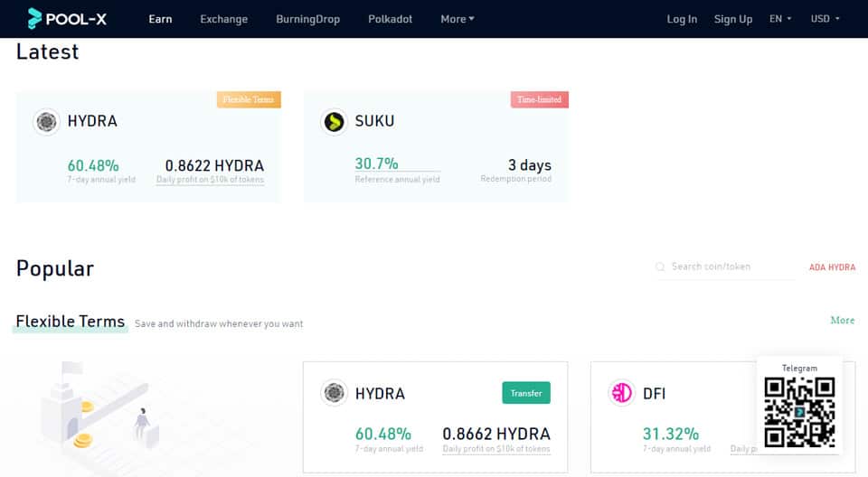Click the HYDRA coin icon in Flexible Terms
The image size is (868, 477).
click(335, 393)
